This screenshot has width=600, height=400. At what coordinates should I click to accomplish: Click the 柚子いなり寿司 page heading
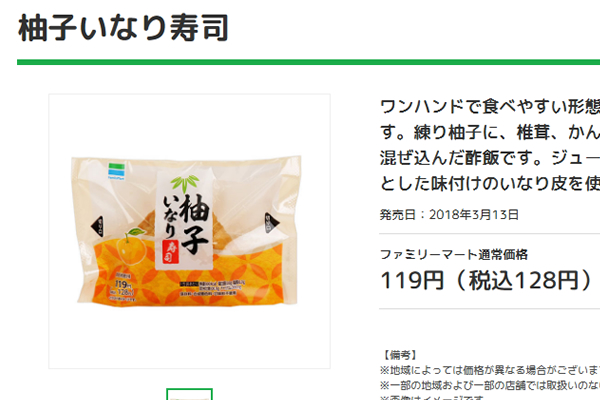coord(123,28)
